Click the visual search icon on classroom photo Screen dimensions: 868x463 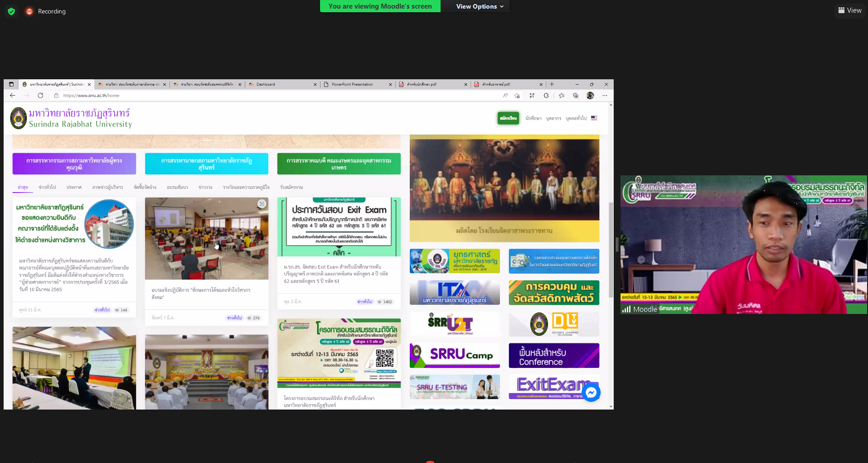click(x=262, y=204)
